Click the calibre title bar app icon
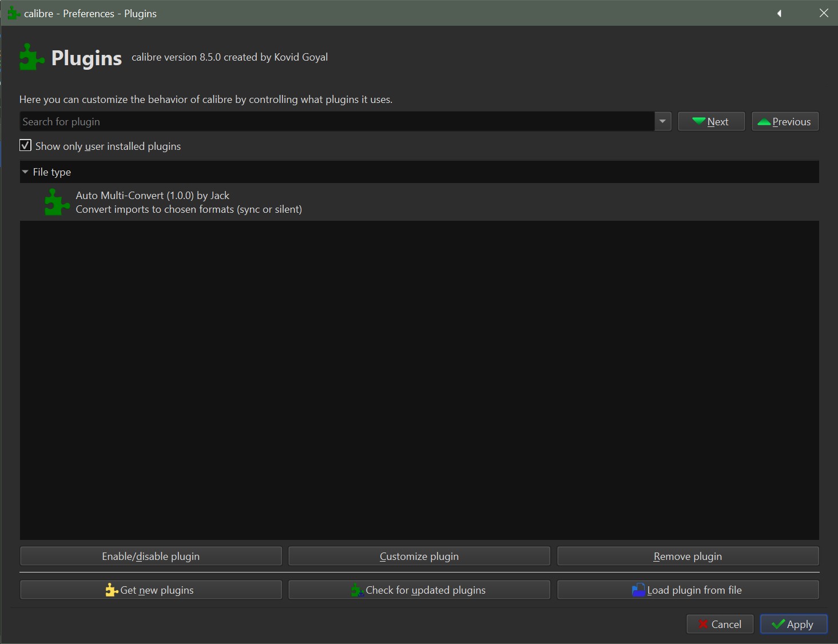Image resolution: width=838 pixels, height=644 pixels. (14, 13)
